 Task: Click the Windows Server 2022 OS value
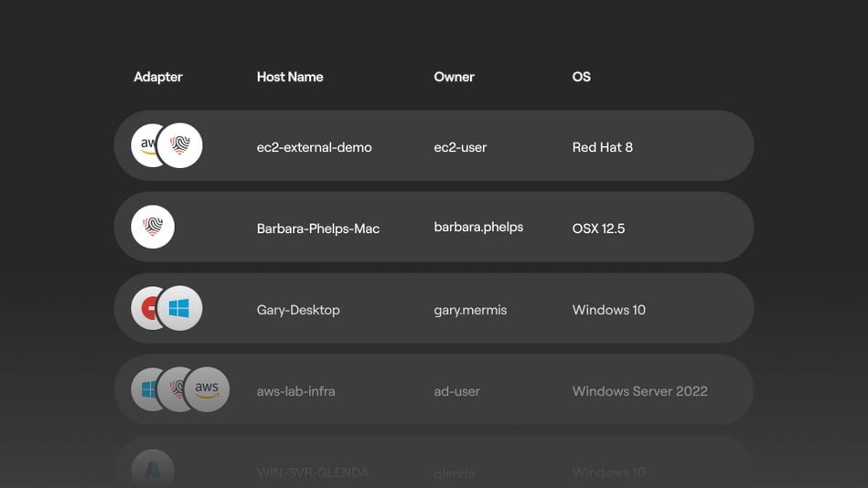pos(639,391)
